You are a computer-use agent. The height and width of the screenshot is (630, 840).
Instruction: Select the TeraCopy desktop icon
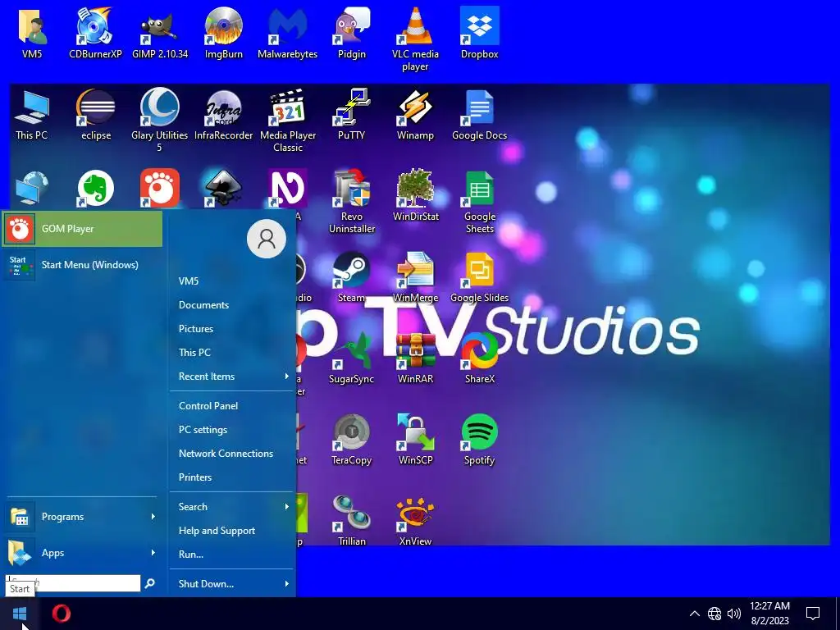coord(351,440)
